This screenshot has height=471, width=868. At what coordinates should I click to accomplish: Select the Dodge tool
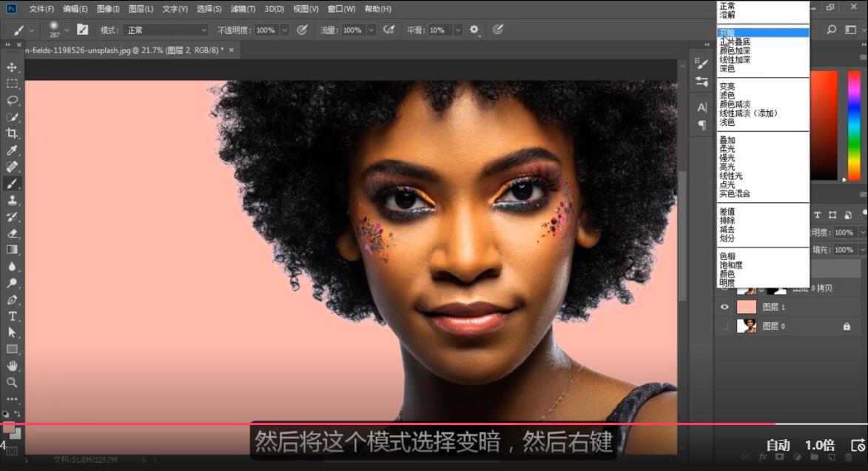coord(12,283)
